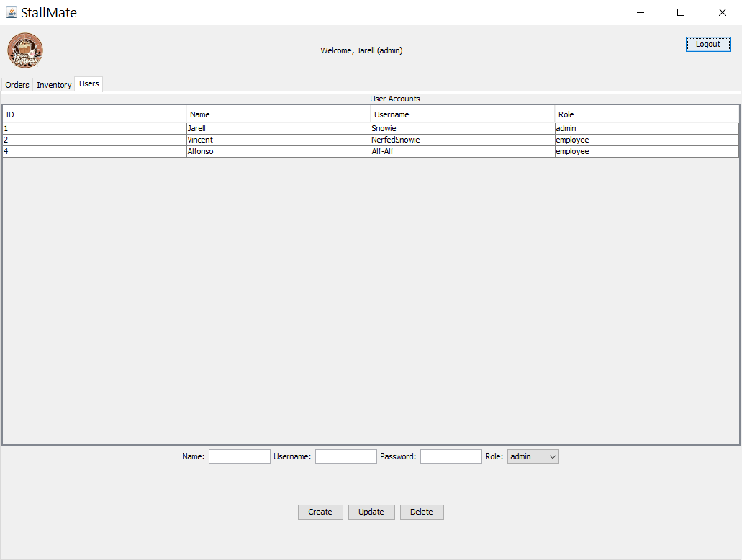Click ID cell with value 4

95,151
